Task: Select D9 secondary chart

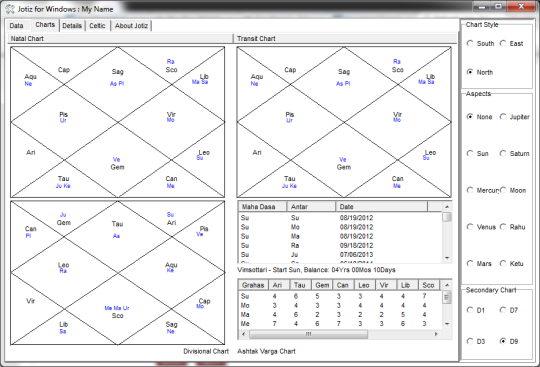Action: [509, 342]
